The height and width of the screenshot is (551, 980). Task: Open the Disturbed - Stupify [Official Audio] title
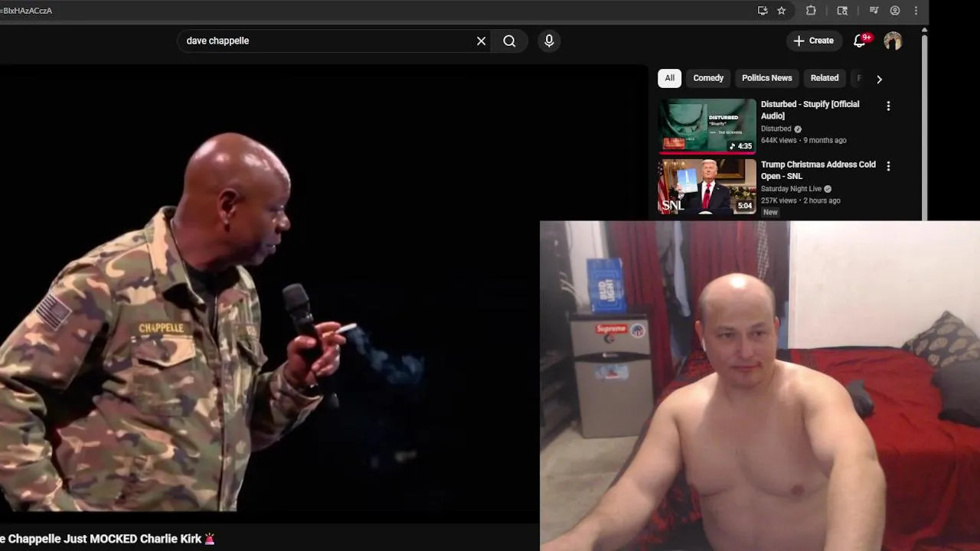[810, 110]
